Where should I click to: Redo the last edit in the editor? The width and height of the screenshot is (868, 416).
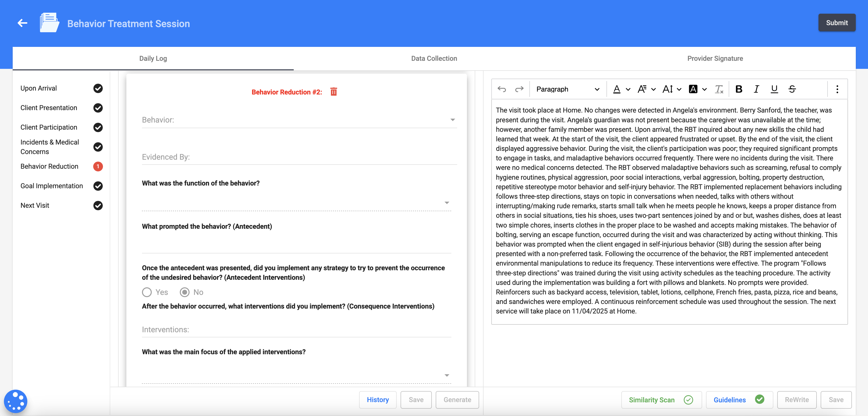pos(519,89)
